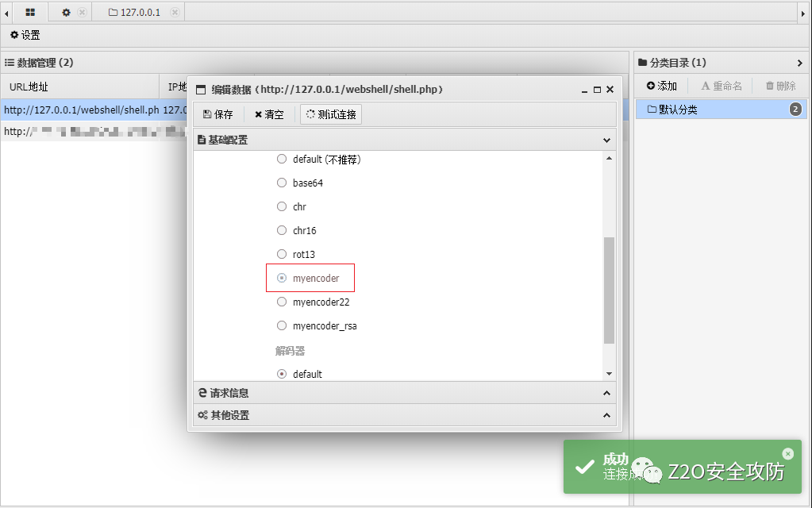Viewport: 812px width, 508px height.
Task: Close the 127.0.0.1 tab
Action: pyautogui.click(x=175, y=12)
